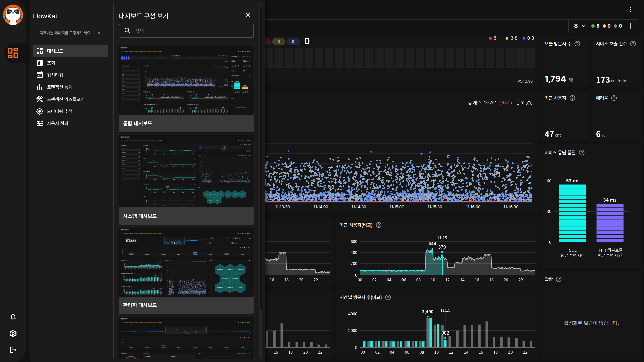The width and height of the screenshot is (644, 362).
Task: Toggle the red 8 legend filter
Action: tap(492, 38)
